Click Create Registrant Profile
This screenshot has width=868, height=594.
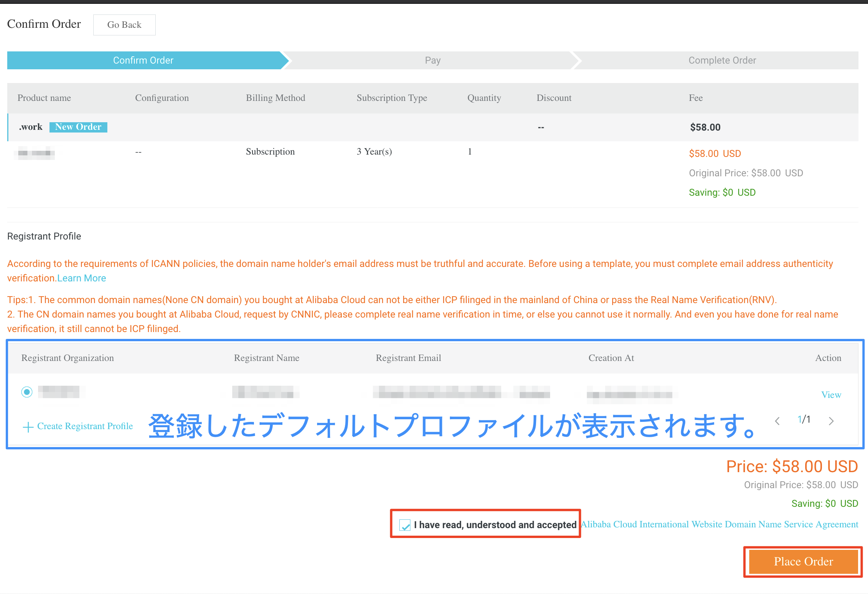[x=85, y=426]
